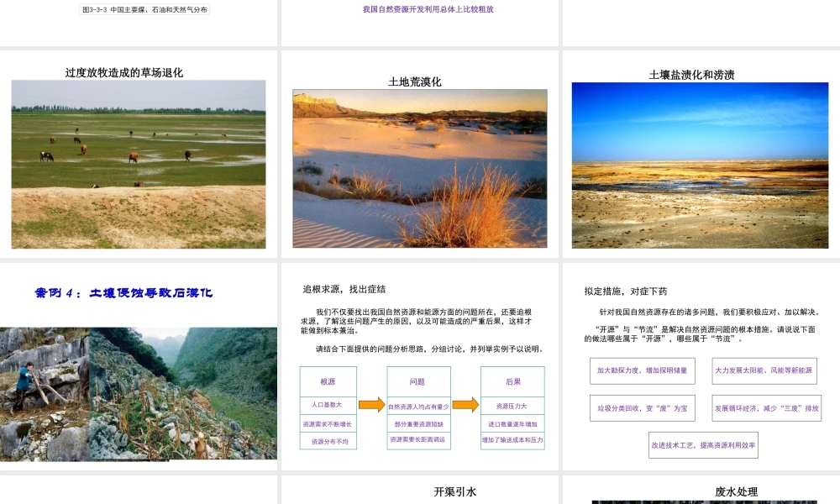Select the 后果 header box
Viewport: 840px width, 504px height.
(x=512, y=381)
